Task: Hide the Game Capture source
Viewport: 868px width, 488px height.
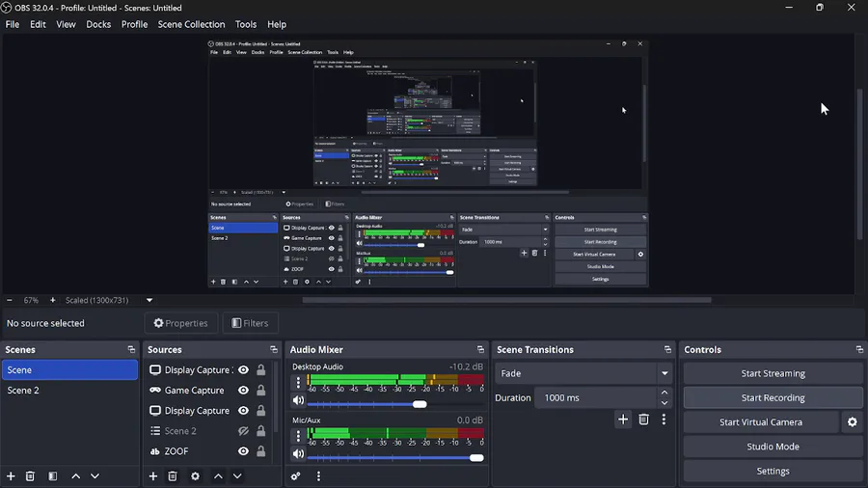Action: click(243, 391)
